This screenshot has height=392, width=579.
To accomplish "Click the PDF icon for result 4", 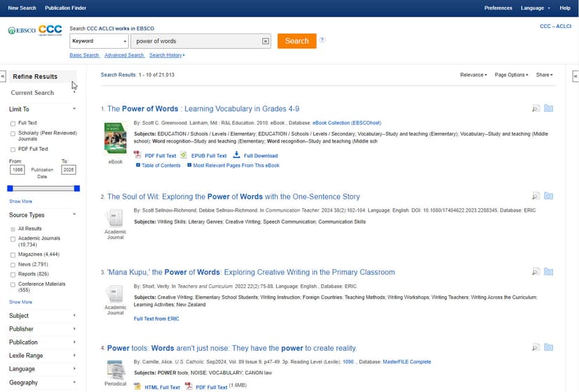I will (x=188, y=386).
